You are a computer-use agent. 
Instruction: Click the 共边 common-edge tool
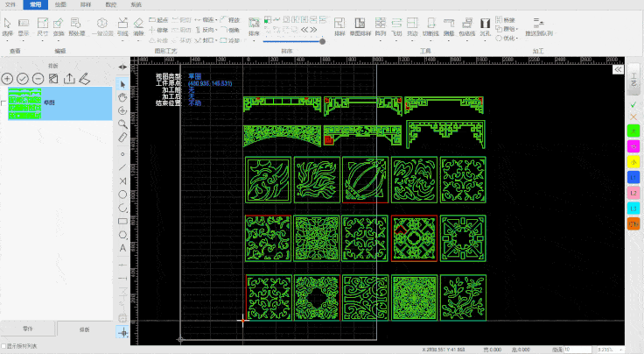(x=412, y=26)
